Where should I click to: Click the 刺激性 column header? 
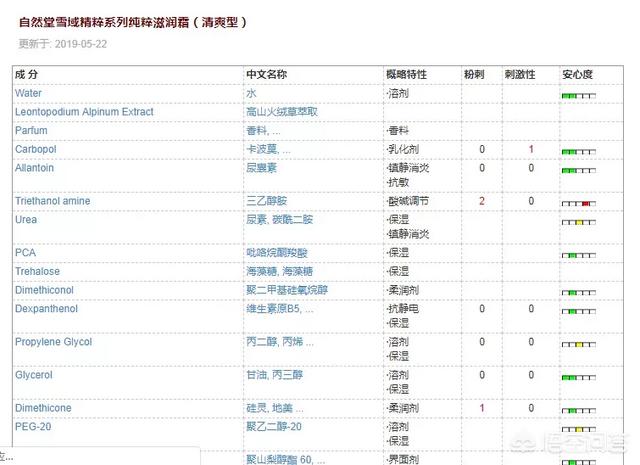pos(520,75)
